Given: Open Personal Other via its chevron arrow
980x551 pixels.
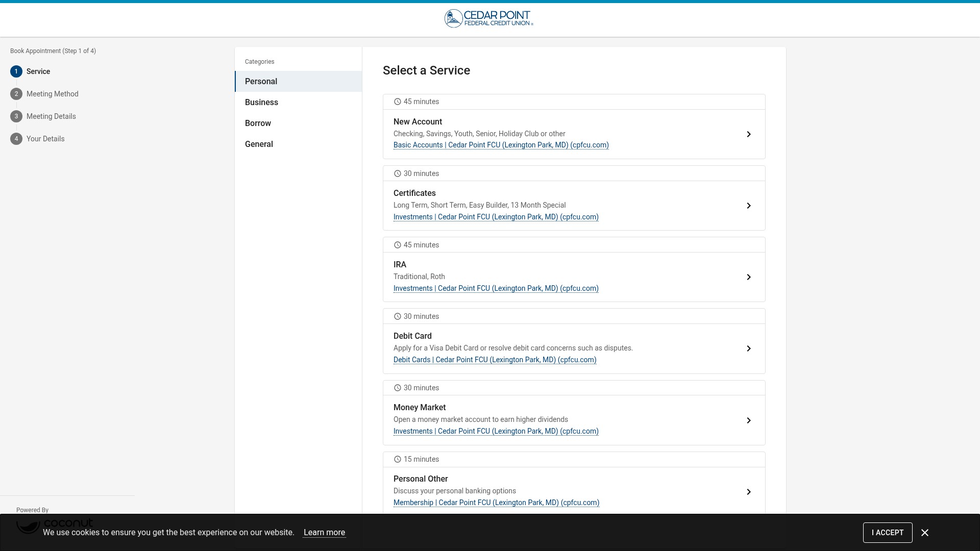Looking at the screenshot, I should (x=749, y=492).
